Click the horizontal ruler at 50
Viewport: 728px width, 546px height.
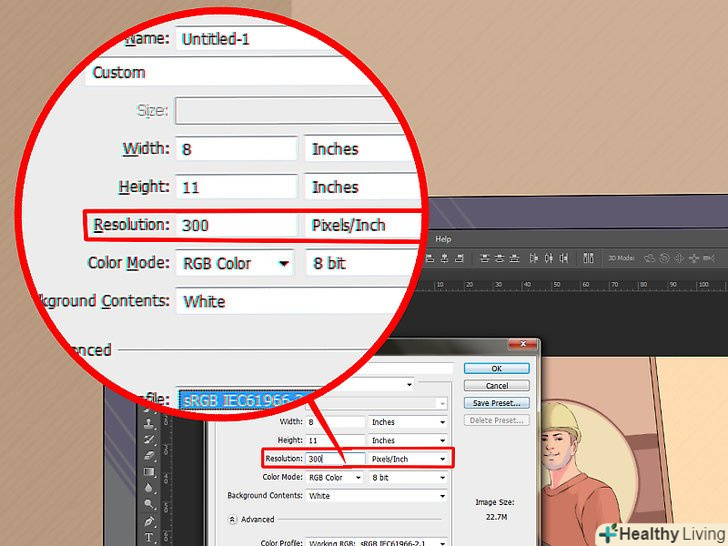pyautogui.click(x=557, y=284)
